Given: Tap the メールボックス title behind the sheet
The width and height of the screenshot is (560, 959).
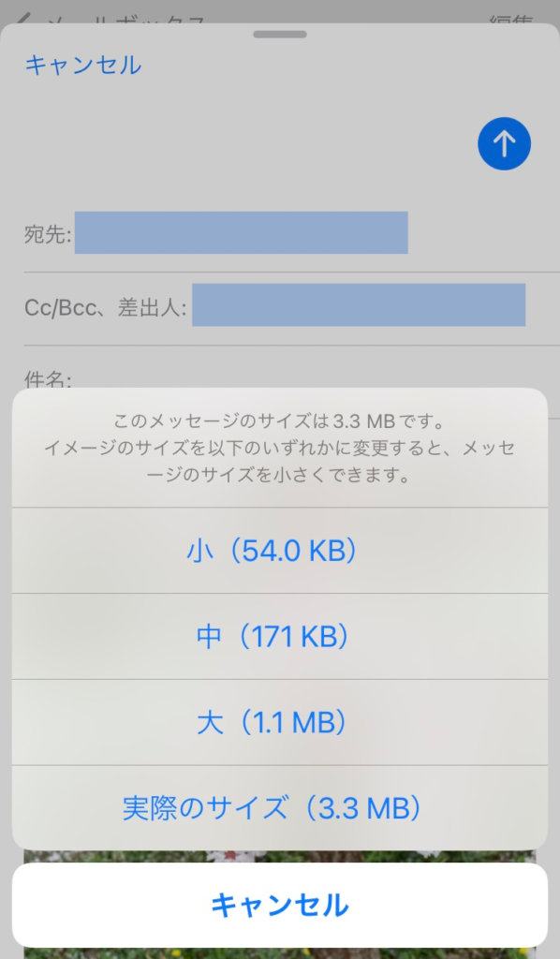Looking at the screenshot, I should 125,19.
